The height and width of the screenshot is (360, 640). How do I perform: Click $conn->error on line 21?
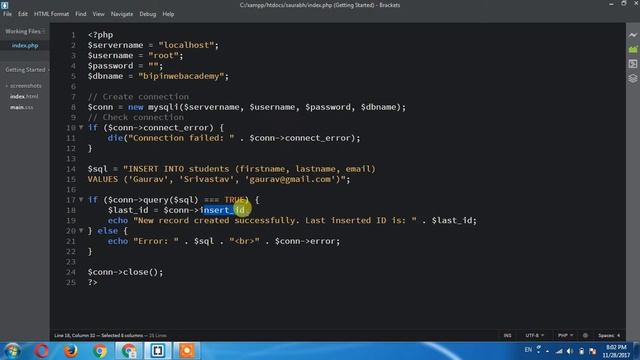click(305, 241)
